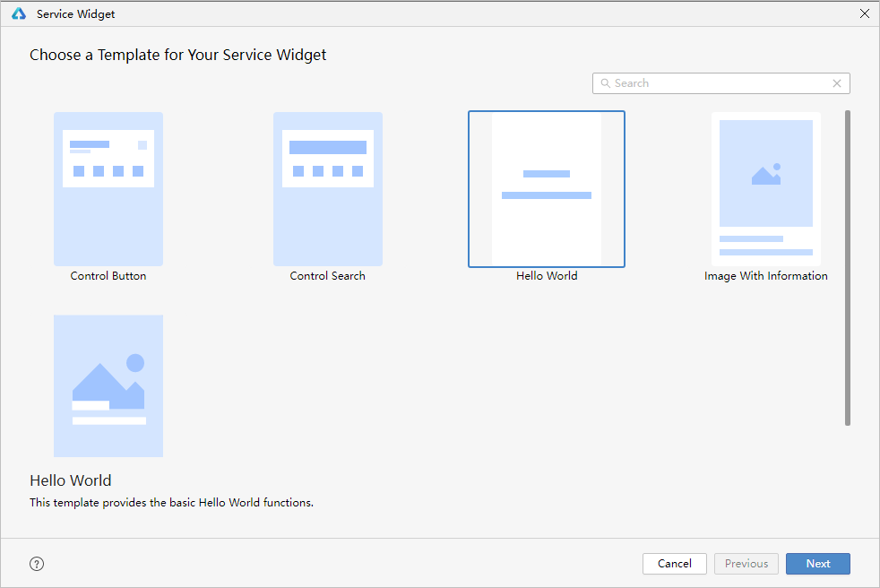The height and width of the screenshot is (588, 880).
Task: Pick the highlighted Hello World template thumbnail
Action: 547,188
